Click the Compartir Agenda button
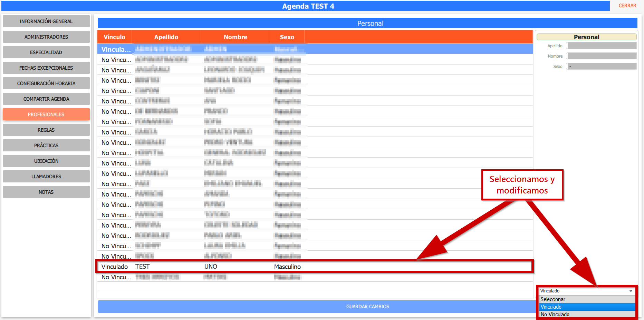This screenshot has width=644, height=320. click(46, 99)
